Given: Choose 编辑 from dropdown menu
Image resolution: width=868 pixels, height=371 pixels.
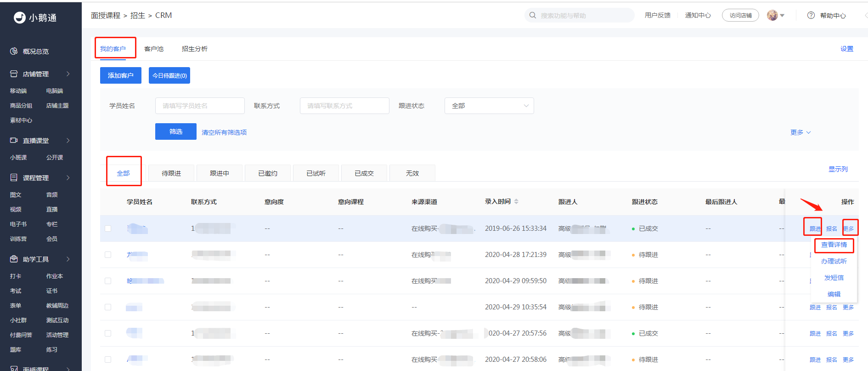Looking at the screenshot, I should pos(834,294).
